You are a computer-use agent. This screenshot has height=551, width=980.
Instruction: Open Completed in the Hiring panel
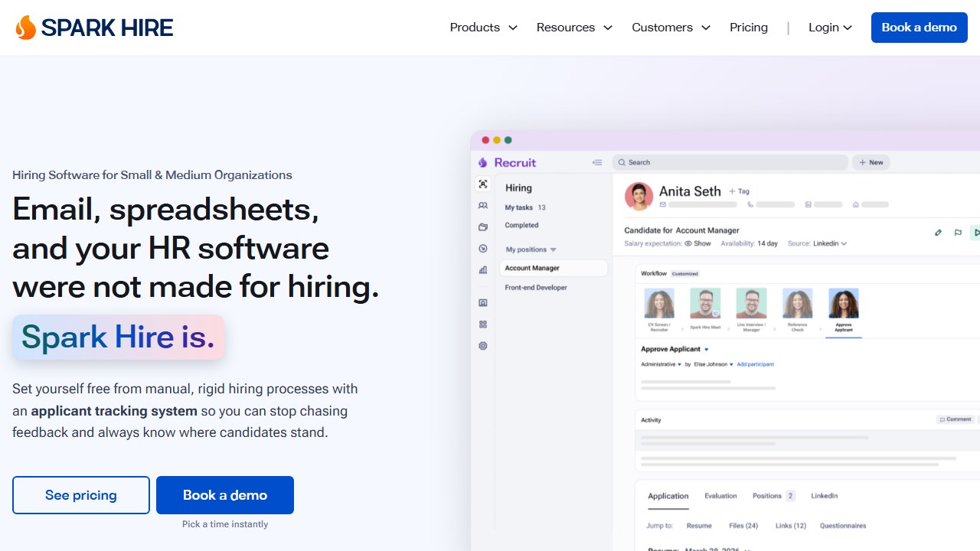[x=521, y=225]
